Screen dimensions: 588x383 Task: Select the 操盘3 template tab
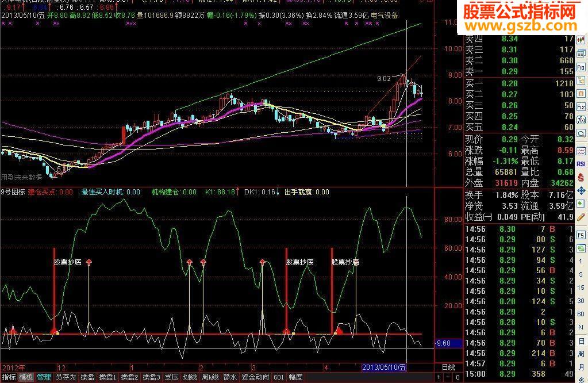[x=152, y=377]
